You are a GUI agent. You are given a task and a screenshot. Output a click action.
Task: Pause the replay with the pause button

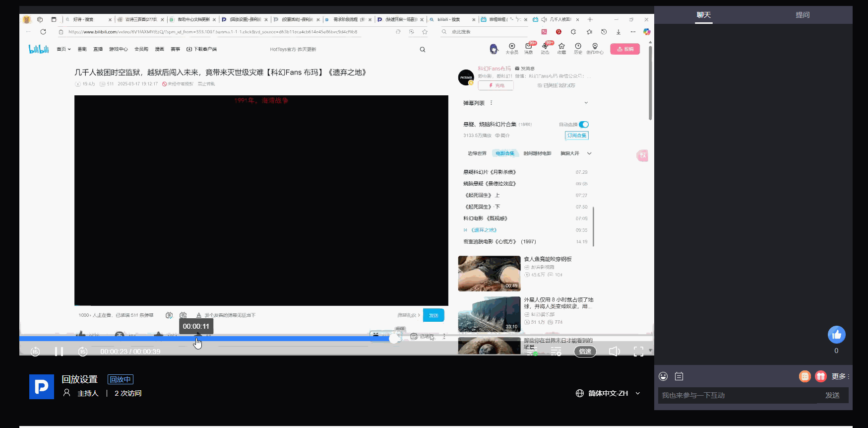[59, 352]
